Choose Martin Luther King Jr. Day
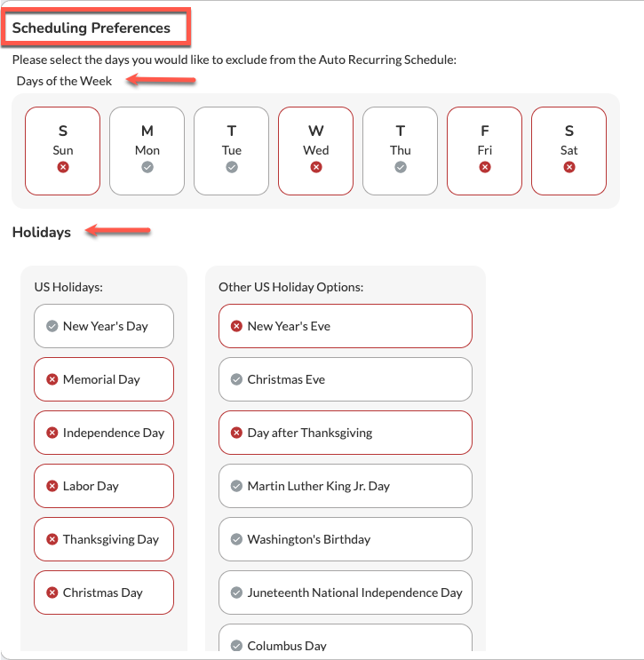Screen dimensions: 644x660 coord(346,486)
